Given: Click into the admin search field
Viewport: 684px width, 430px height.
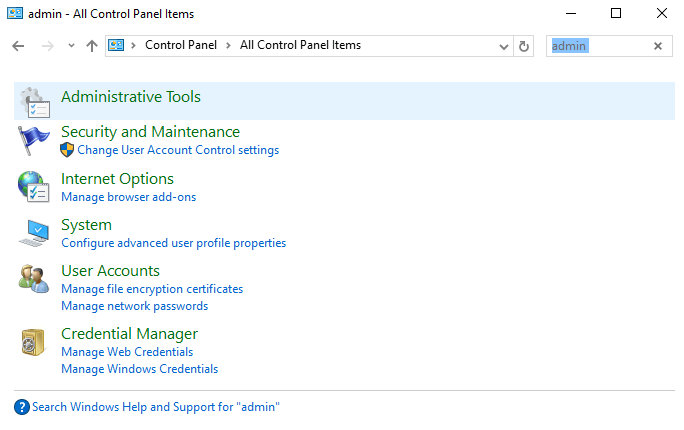Looking at the screenshot, I should tap(598, 46).
